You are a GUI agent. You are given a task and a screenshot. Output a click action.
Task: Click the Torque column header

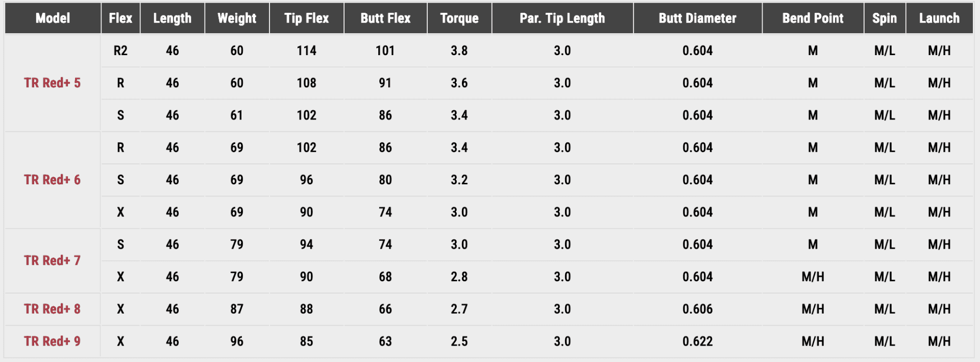(x=459, y=18)
